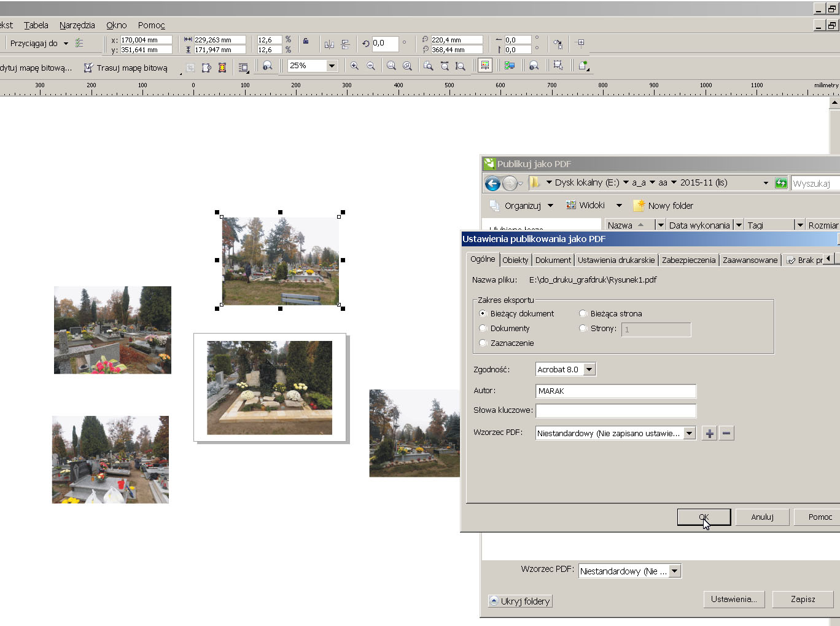The width and height of the screenshot is (840, 626).
Task: Select the Bieżąca strona radio button
Action: click(x=583, y=313)
